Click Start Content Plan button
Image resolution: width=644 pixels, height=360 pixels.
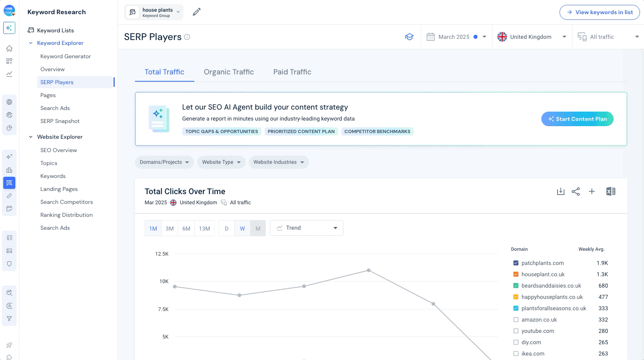pyautogui.click(x=577, y=119)
